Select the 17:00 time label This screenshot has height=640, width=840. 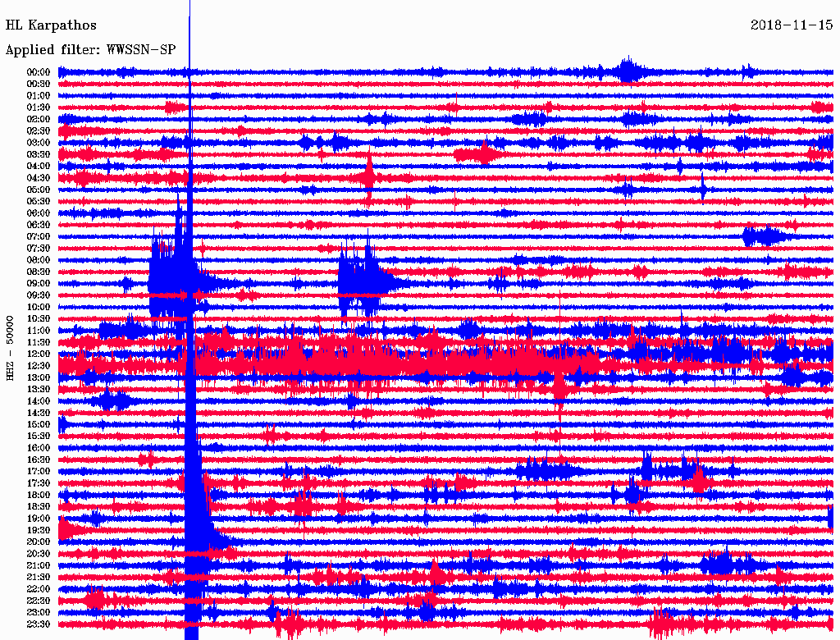pos(39,472)
